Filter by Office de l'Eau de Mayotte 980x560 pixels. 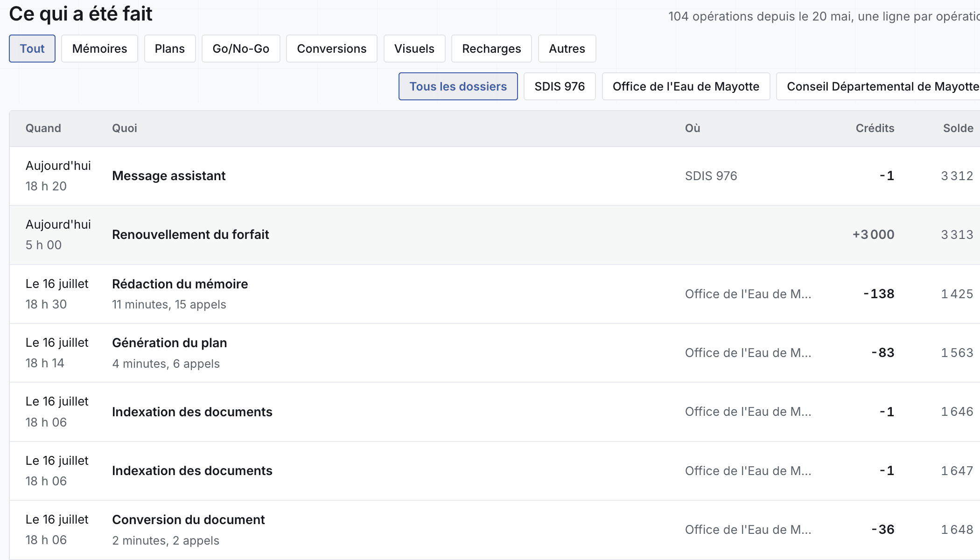(x=686, y=86)
